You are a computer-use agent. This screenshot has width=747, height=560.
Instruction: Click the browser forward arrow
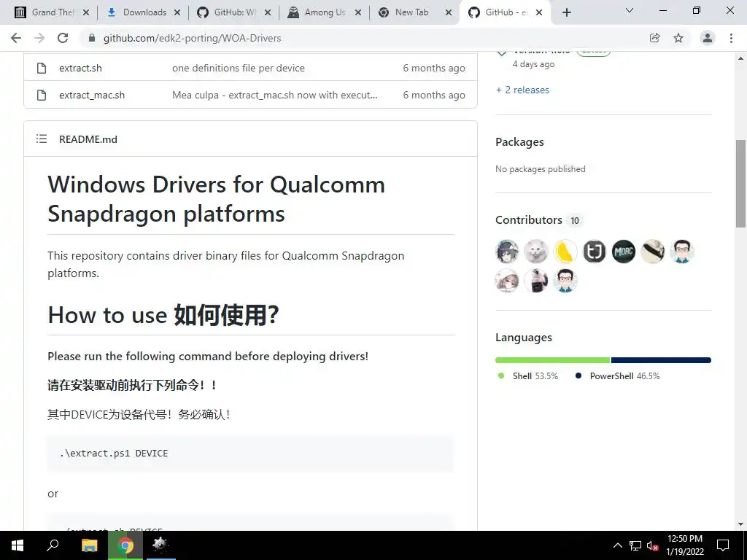(39, 38)
